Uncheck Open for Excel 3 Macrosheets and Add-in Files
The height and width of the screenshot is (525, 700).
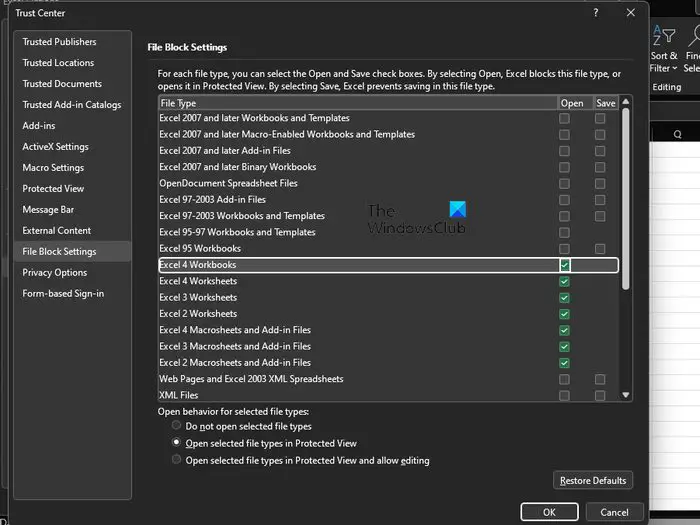pos(564,346)
